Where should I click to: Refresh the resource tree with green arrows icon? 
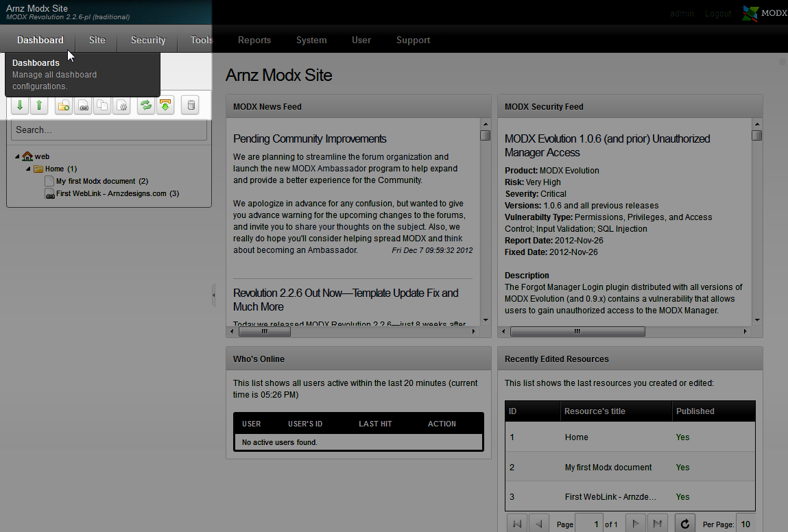[145, 106]
